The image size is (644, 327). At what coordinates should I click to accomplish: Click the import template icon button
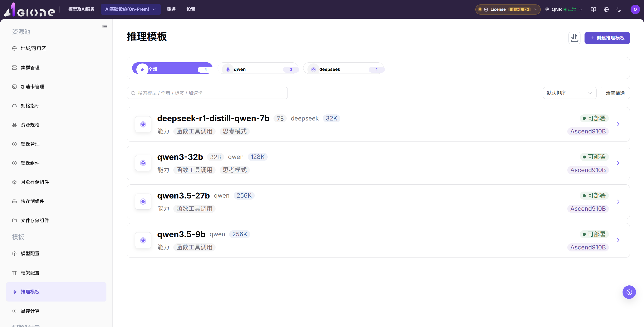point(574,38)
